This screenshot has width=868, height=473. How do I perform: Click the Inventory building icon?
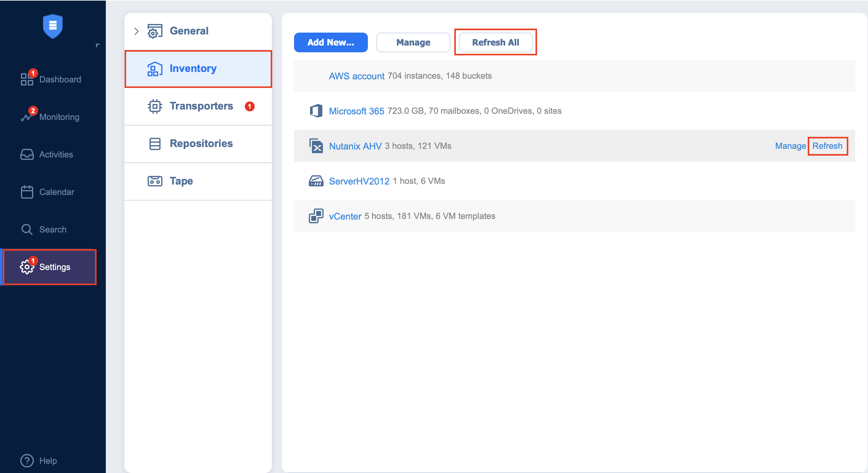pyautogui.click(x=155, y=69)
